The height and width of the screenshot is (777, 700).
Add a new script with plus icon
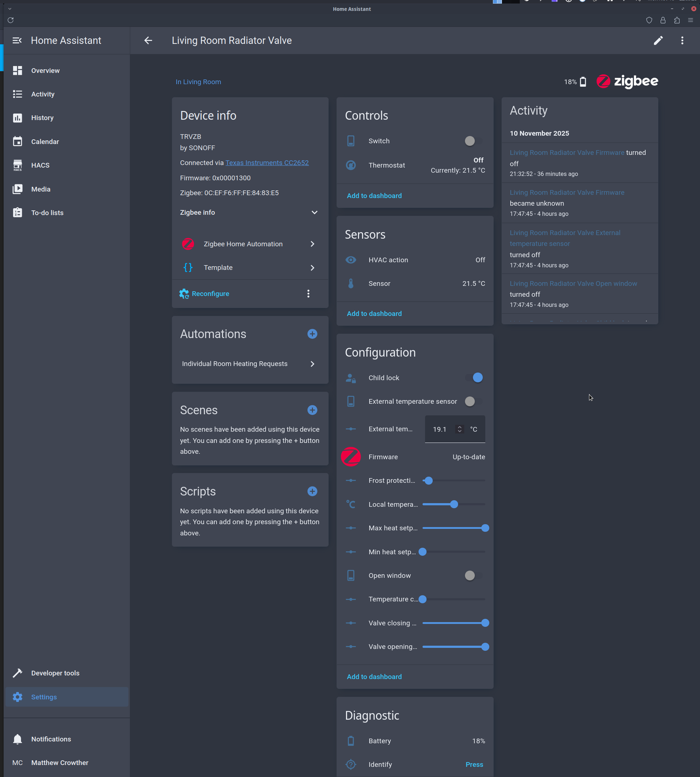(312, 491)
